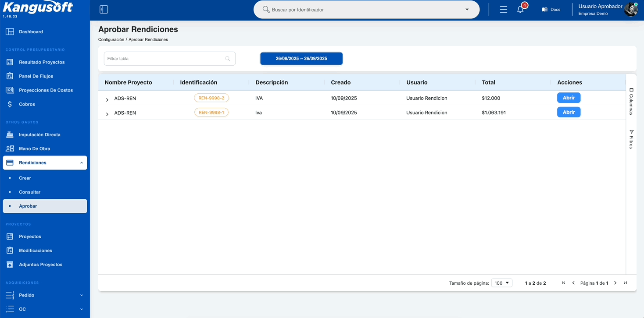This screenshot has width=644, height=318.
Task: Click the Adjuntos Proyectos icon
Action: 10,265
